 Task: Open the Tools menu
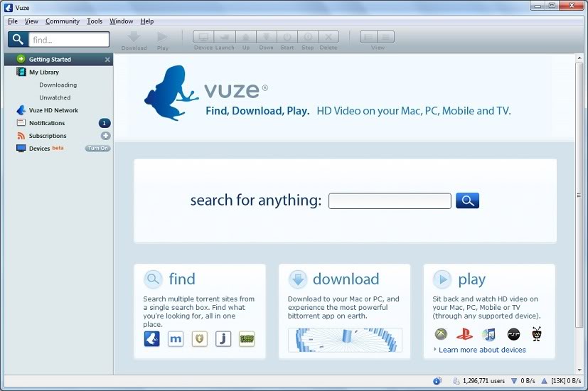click(95, 21)
